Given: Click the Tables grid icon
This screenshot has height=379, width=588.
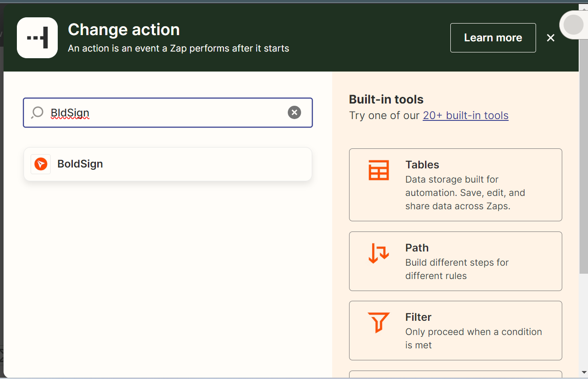Looking at the screenshot, I should [x=379, y=170].
